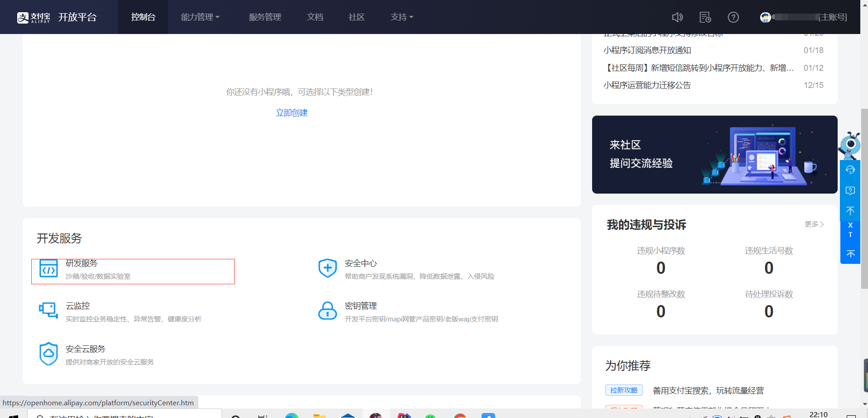Click the 安全中心 shield icon
Screen dimensions: 868x418
point(328,267)
